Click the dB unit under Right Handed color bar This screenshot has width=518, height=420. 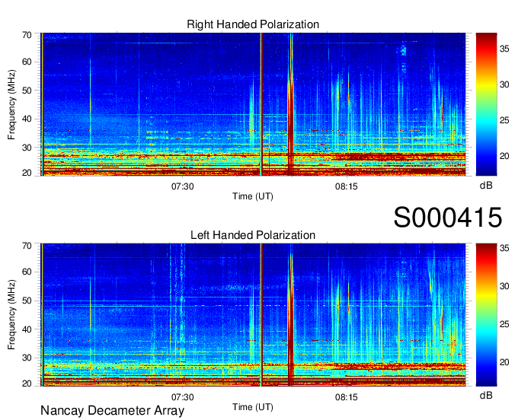[x=486, y=186]
